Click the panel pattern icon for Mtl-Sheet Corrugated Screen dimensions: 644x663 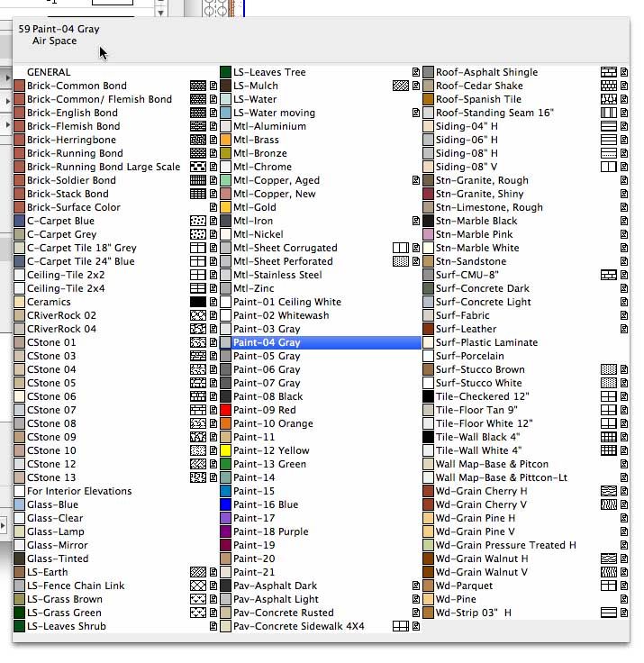[401, 248]
